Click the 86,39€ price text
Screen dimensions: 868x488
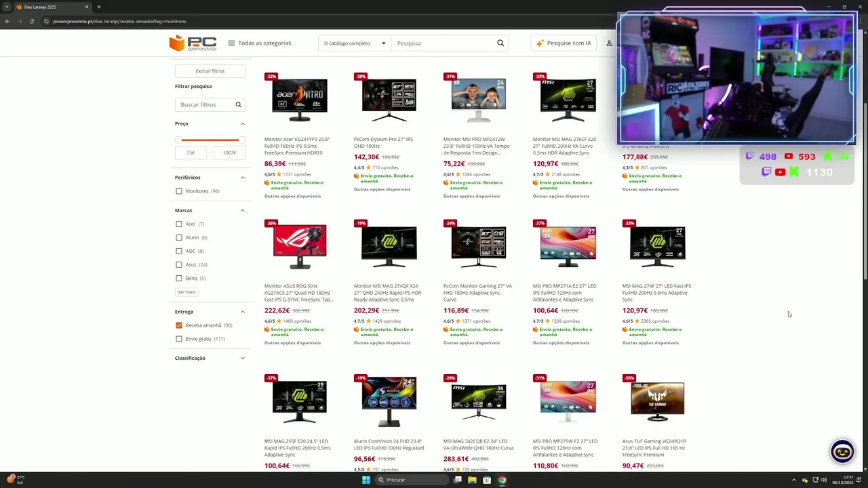click(275, 163)
